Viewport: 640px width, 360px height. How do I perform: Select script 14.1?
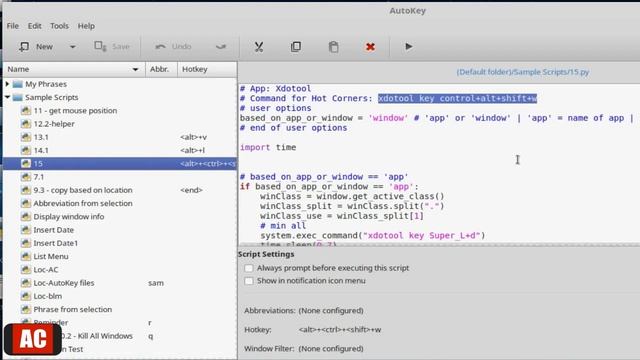click(x=41, y=150)
